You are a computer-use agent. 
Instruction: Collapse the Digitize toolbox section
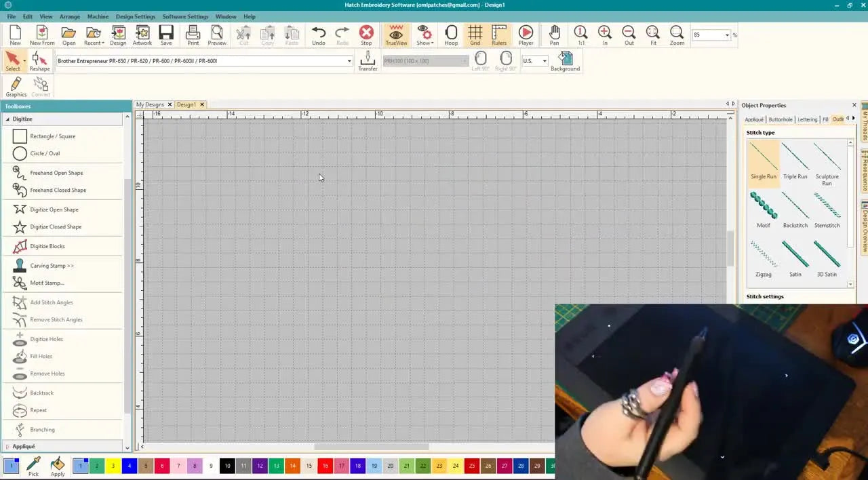coord(7,119)
